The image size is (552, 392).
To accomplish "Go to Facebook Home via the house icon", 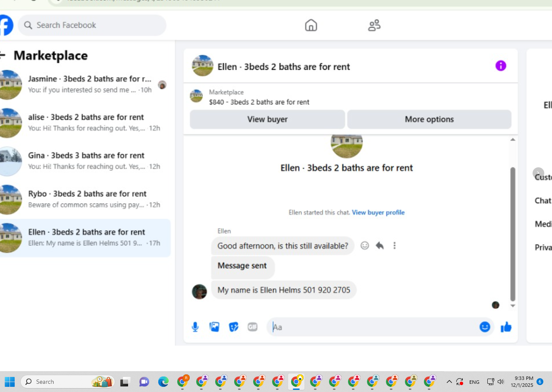I will tap(311, 25).
